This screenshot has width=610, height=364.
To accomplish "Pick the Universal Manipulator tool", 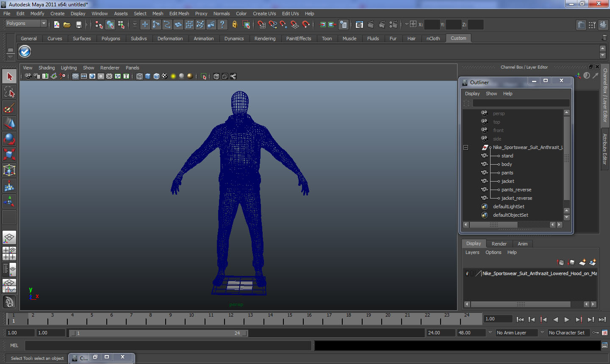I will coord(9,170).
